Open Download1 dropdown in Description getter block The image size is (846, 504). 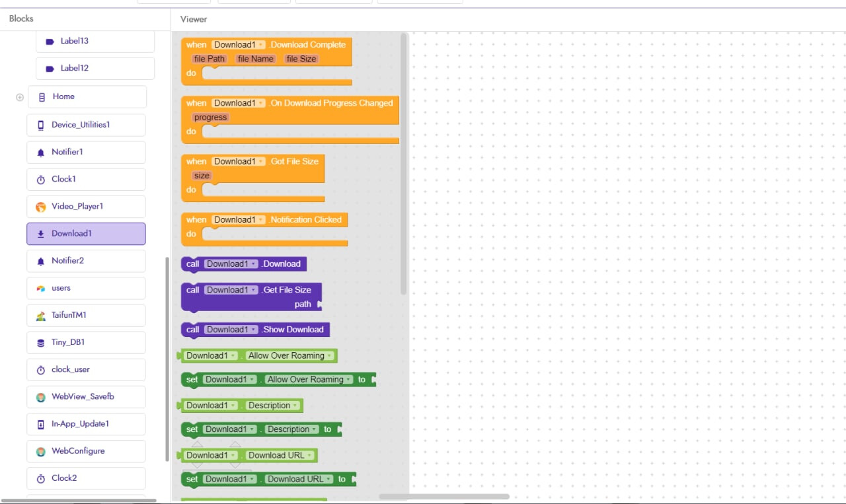[x=211, y=406]
